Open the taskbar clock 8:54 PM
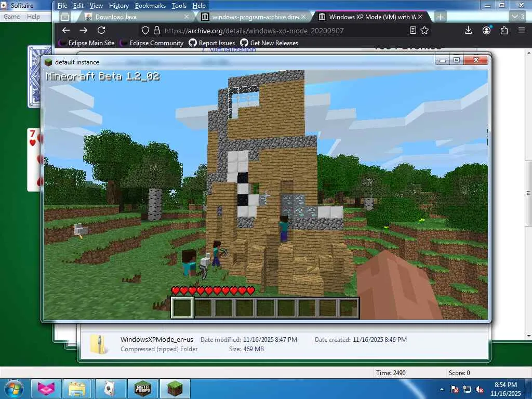Screen dimensions: 532x399 point(506,389)
